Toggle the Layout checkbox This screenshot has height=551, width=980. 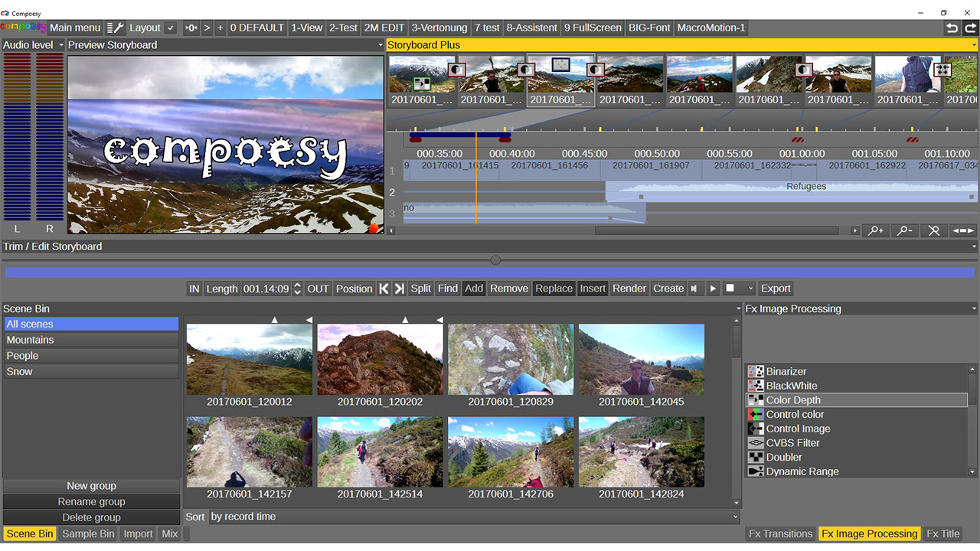[171, 28]
